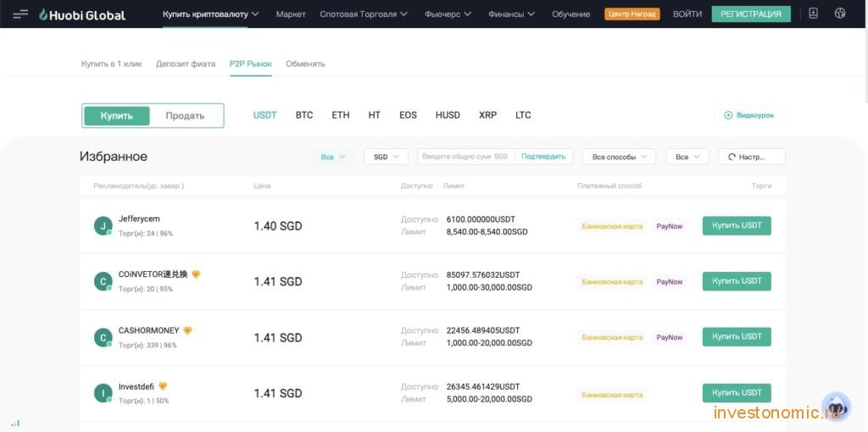Open COiNVETOR速兑换 advertiser name
The height and width of the screenshot is (432, 868).
[x=153, y=274]
